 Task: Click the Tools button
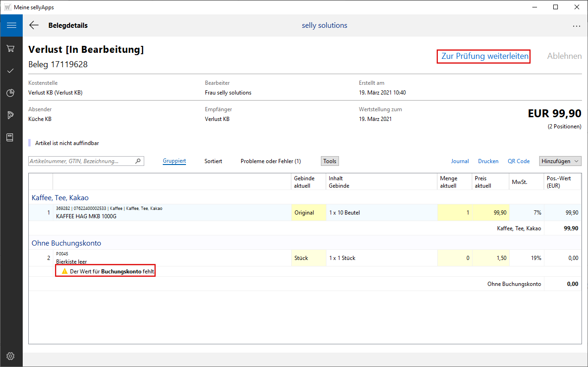coord(330,161)
